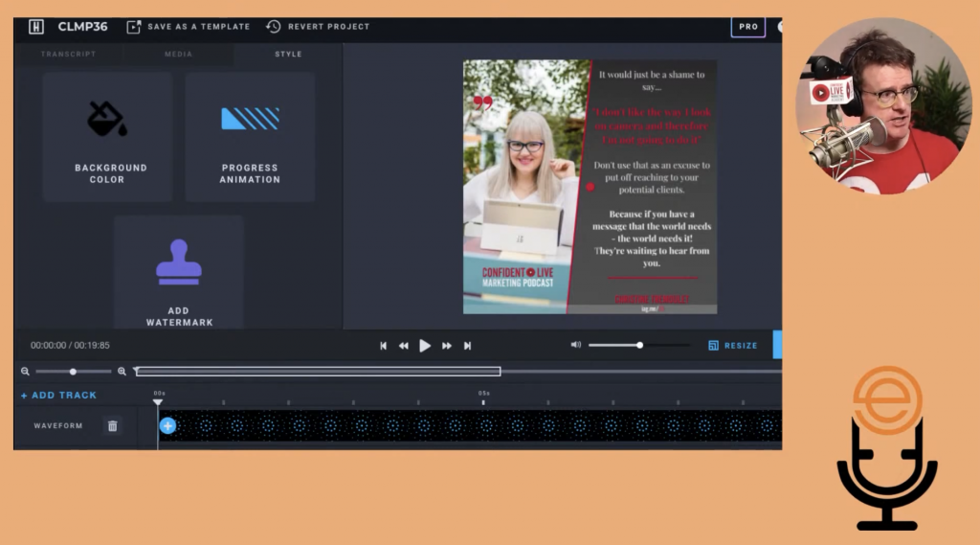Mute the audio with the speaker icon
This screenshot has width=980, height=545.
pos(575,345)
